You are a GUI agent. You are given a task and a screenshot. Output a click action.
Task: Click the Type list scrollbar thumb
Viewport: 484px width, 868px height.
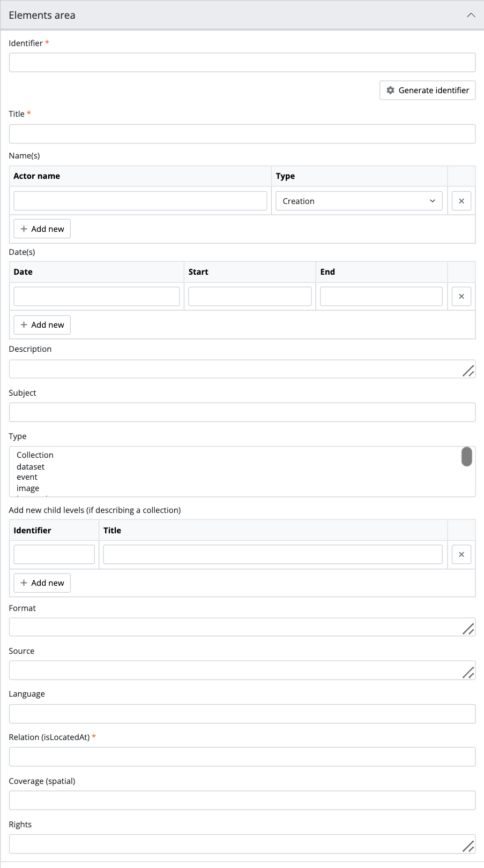466,457
